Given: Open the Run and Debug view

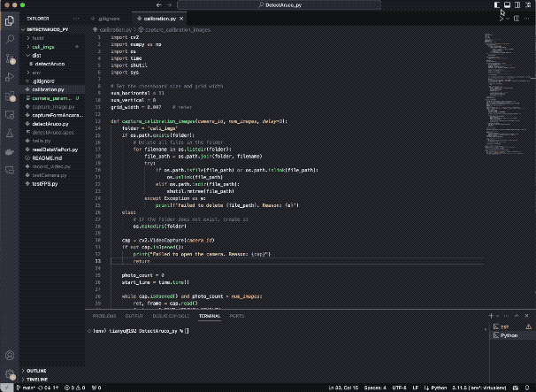Looking at the screenshot, I should point(10,77).
